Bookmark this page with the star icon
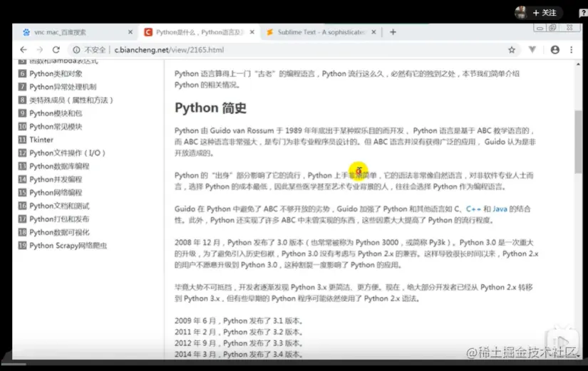 pyautogui.click(x=512, y=49)
